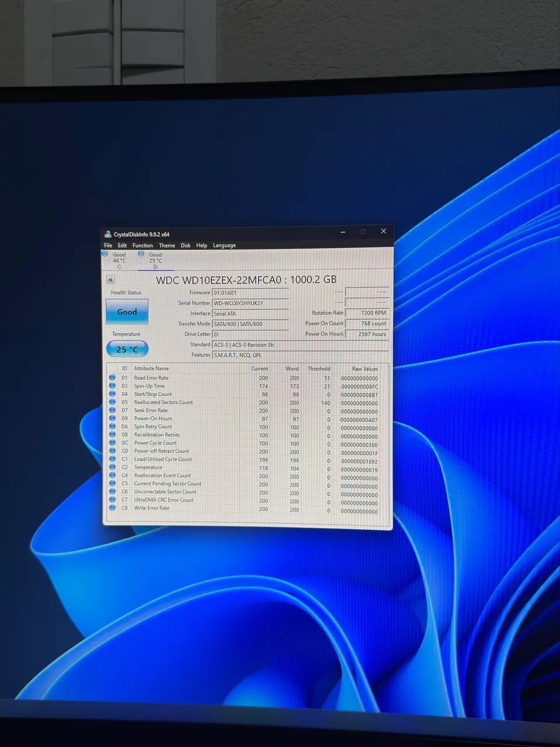
Task: Click status orb for Start/Stop Count
Action: (112, 394)
